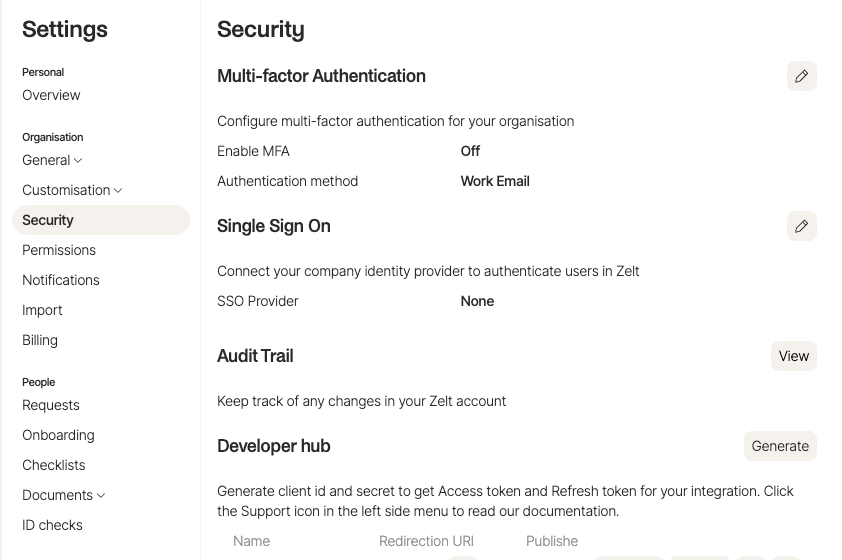Edit Multi-factor Authentication settings with pencil icon
This screenshot has width=842, height=560.
[801, 76]
